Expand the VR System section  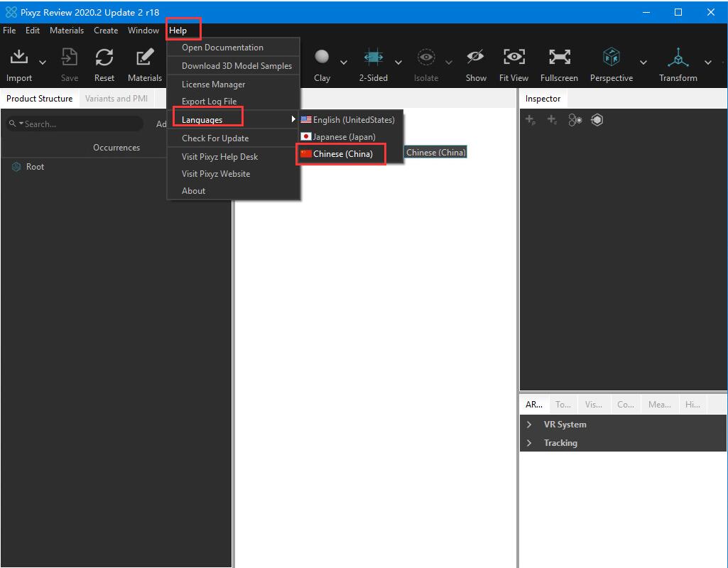pyautogui.click(x=529, y=425)
